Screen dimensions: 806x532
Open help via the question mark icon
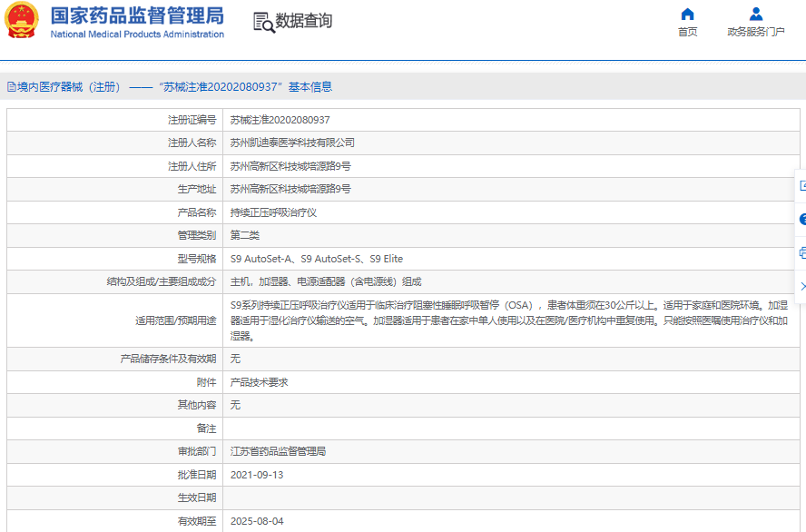pos(802,219)
